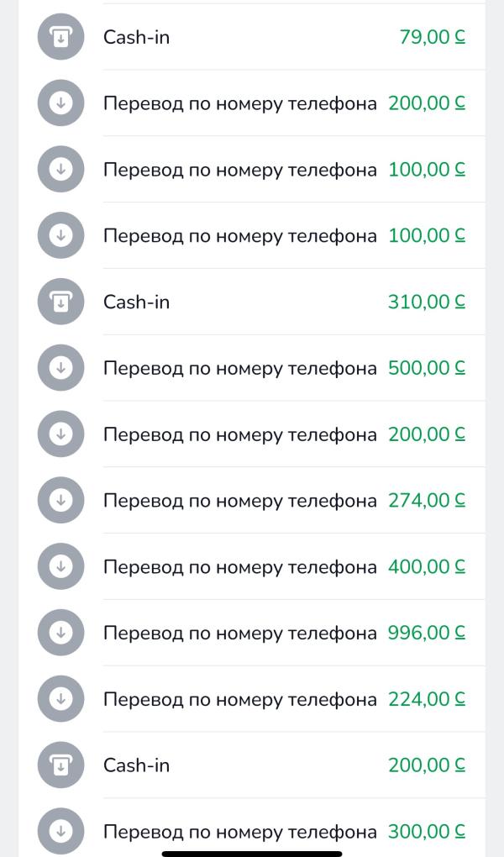Click the 400,00 amount

426,566
